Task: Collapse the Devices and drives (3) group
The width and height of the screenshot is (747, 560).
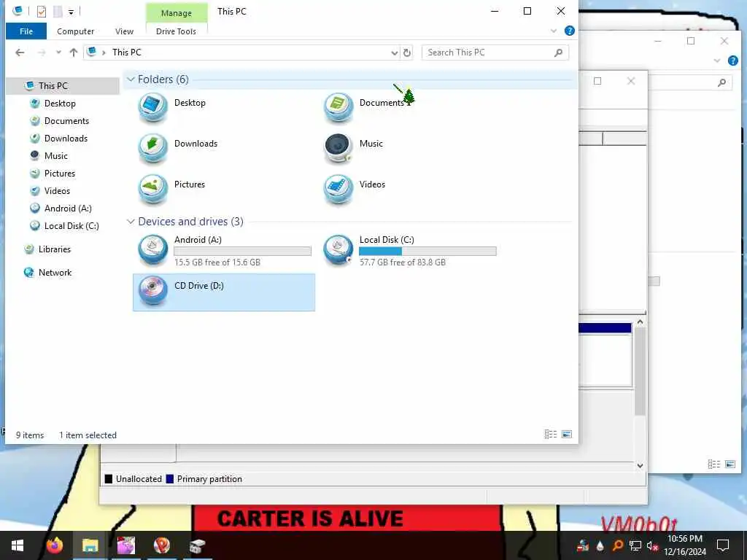Action: [131, 222]
